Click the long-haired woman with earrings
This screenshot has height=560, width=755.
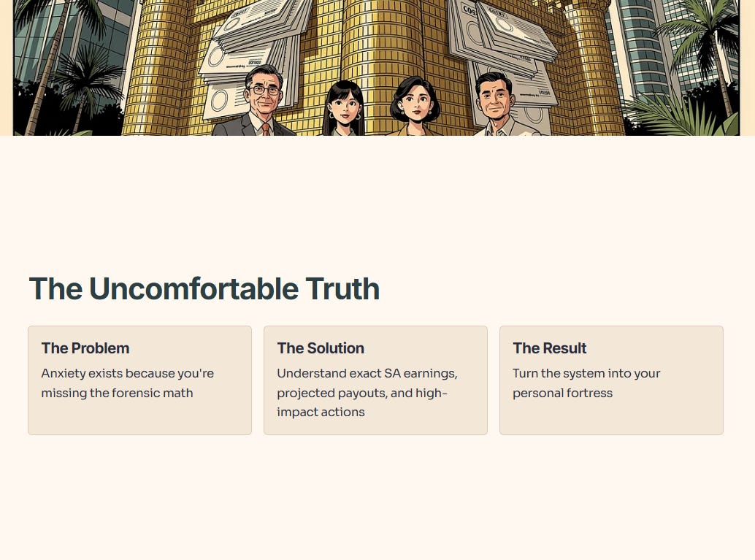click(344, 109)
